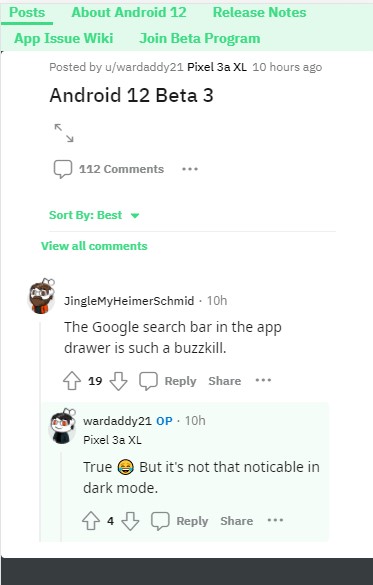Downvote wardaddy21's reply
The image size is (373, 585).
coord(130,521)
